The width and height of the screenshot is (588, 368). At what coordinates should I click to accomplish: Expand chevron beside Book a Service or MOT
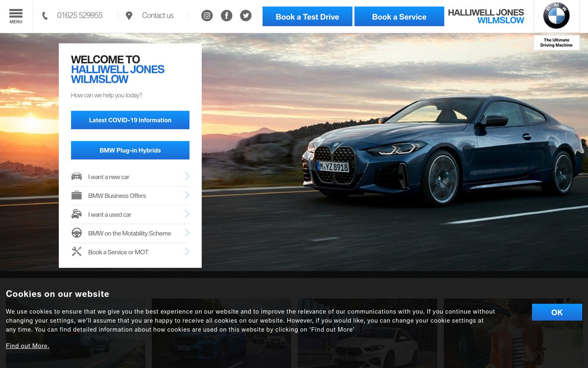pyautogui.click(x=187, y=251)
